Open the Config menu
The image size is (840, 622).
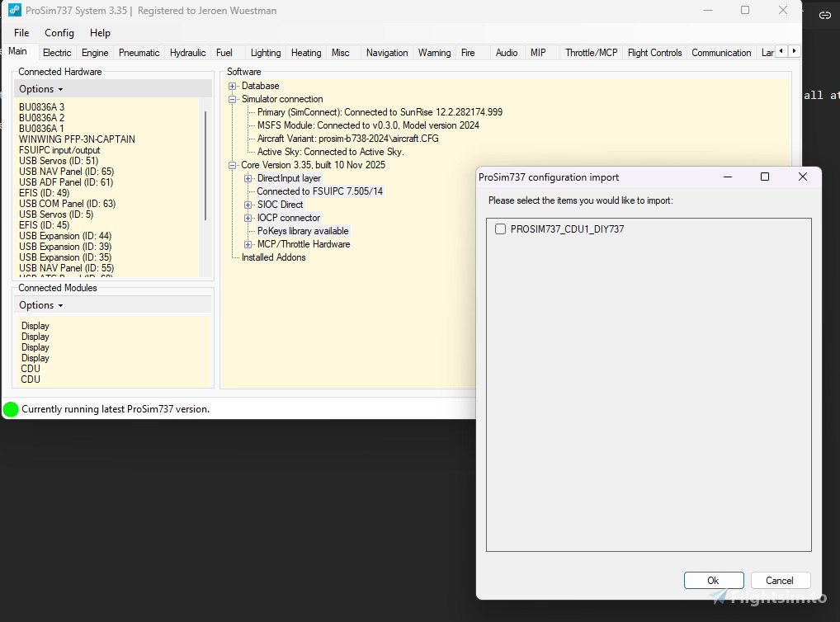pyautogui.click(x=59, y=33)
